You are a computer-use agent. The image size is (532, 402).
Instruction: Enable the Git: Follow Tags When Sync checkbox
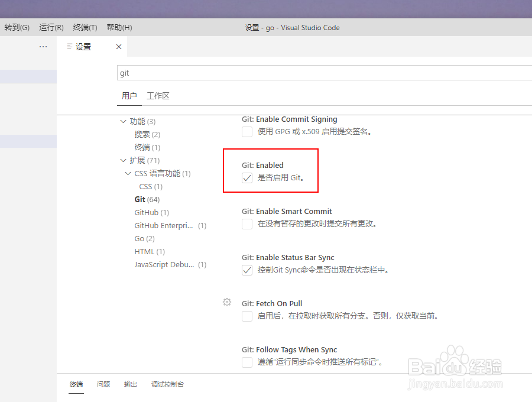[247, 362]
